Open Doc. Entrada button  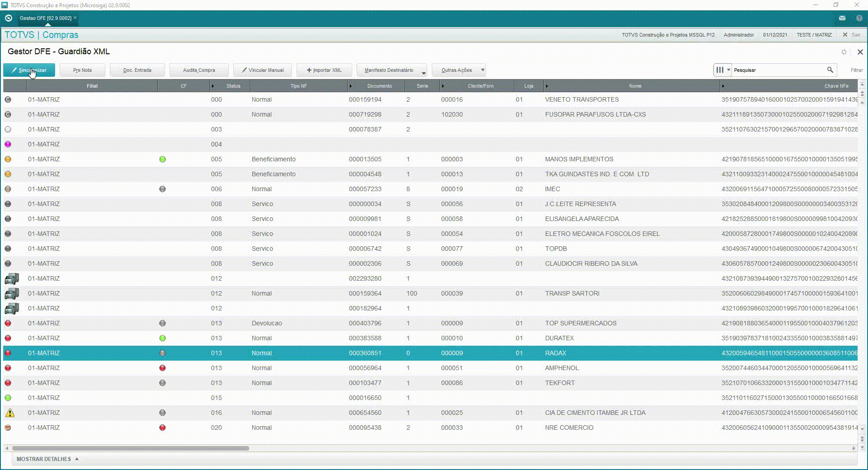(x=137, y=70)
